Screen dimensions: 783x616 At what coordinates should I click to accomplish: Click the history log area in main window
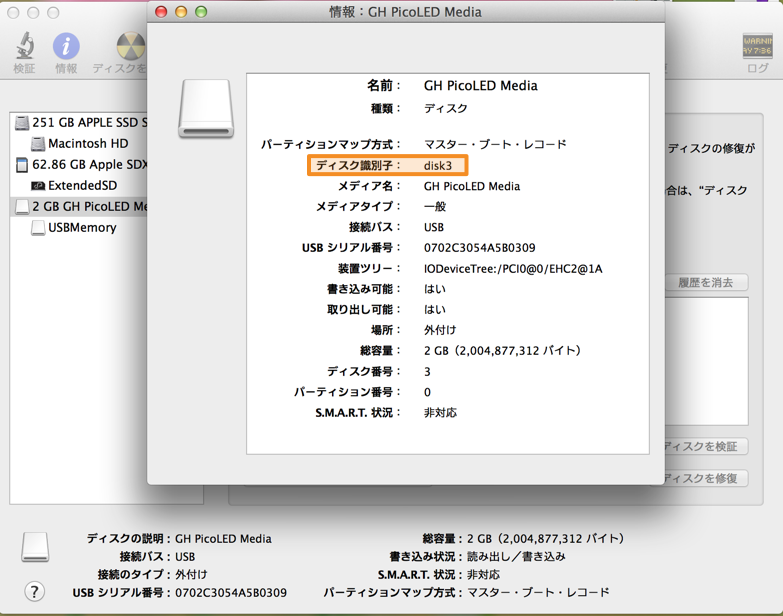[706, 361]
